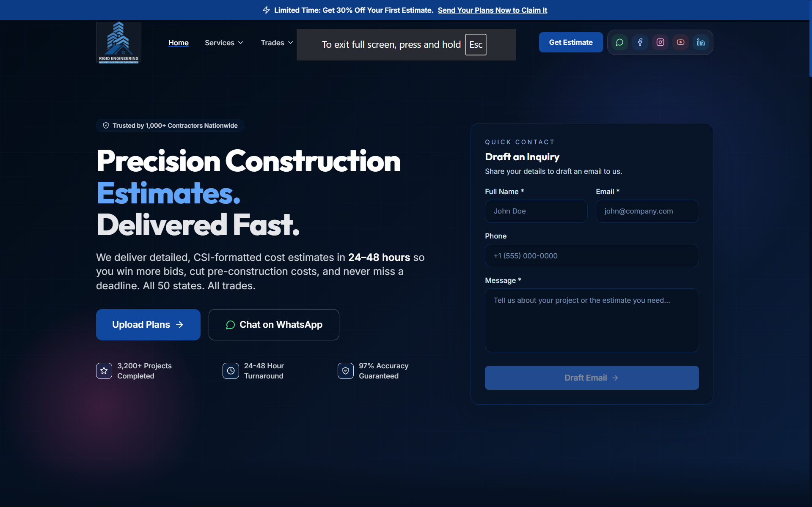
Task: Click the star icon by Projects Completed
Action: click(104, 371)
